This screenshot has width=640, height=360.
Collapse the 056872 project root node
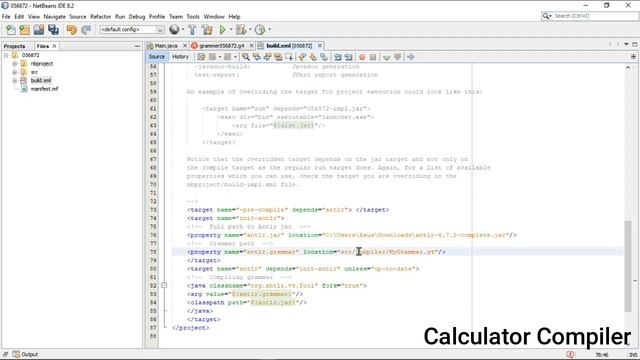coord(6,55)
